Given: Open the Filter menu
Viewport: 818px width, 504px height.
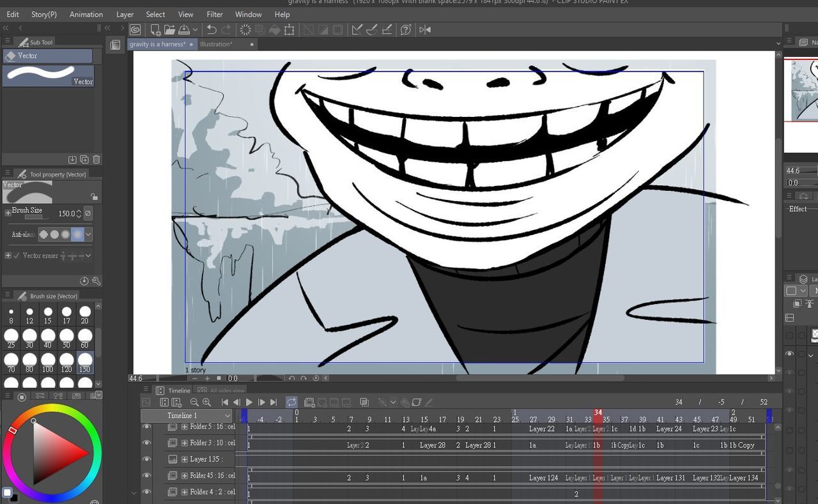Looking at the screenshot, I should 215,14.
